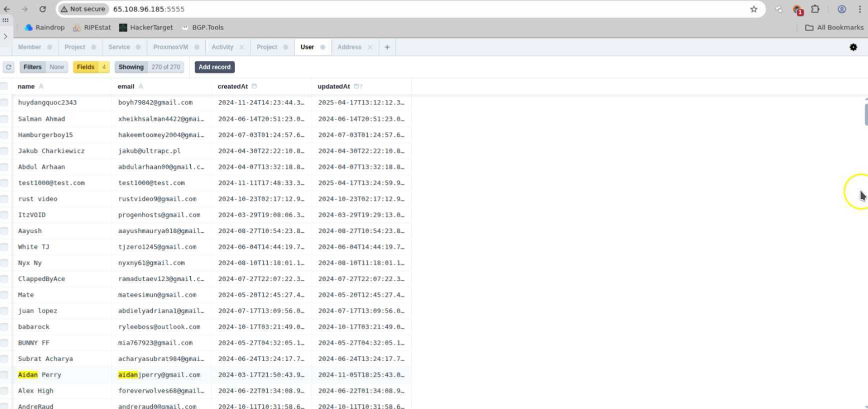Open the RIPEstat bookmark
This screenshot has width=868, height=409.
92,27
